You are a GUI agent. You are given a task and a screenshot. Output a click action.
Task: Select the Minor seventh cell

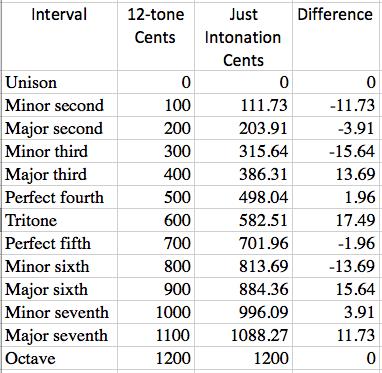click(60, 312)
